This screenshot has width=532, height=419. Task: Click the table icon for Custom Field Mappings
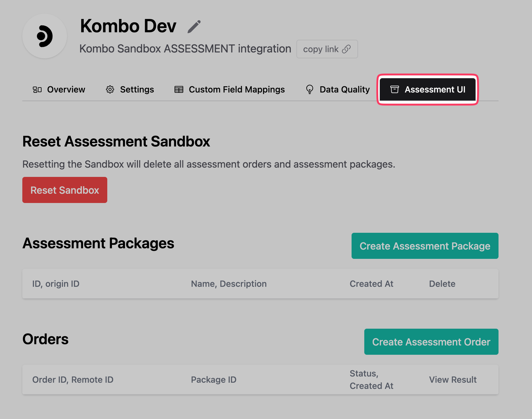[x=179, y=89]
